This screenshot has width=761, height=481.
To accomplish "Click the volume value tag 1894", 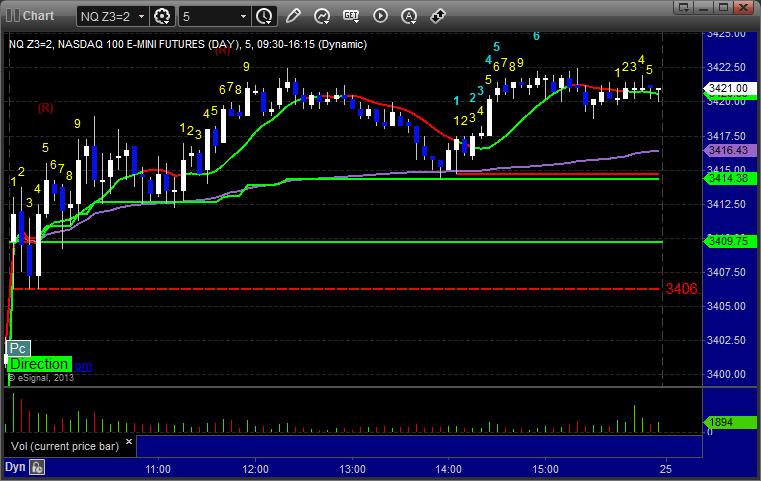I will [x=729, y=422].
